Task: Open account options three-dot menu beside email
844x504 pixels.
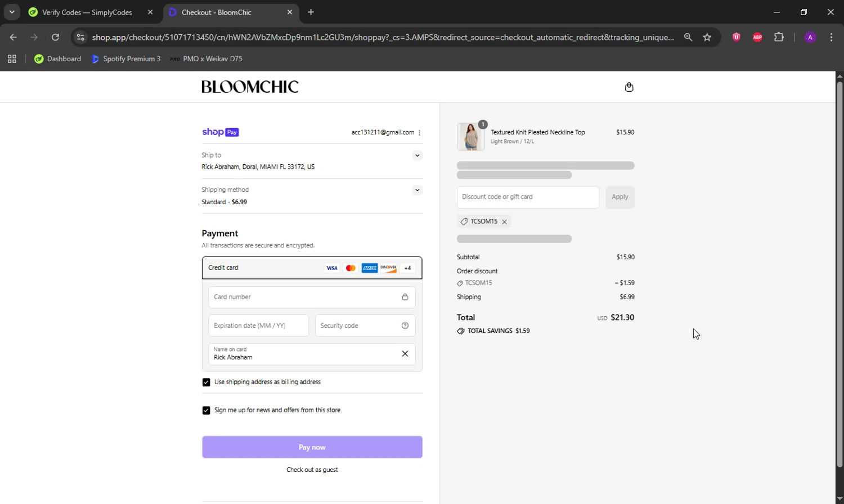Action: [x=420, y=133]
